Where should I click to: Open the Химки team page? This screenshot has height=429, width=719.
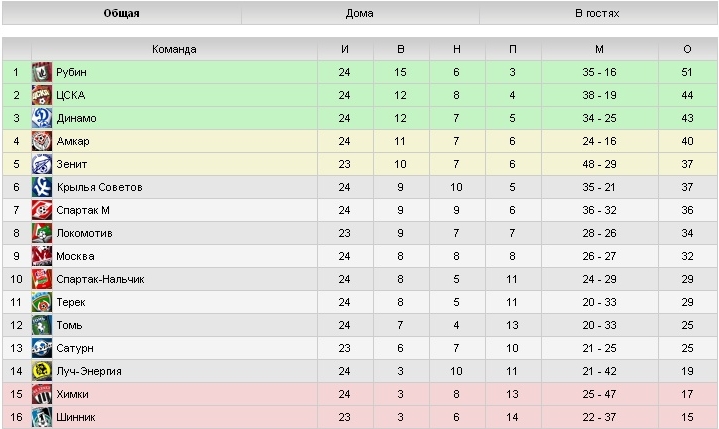(x=72, y=394)
